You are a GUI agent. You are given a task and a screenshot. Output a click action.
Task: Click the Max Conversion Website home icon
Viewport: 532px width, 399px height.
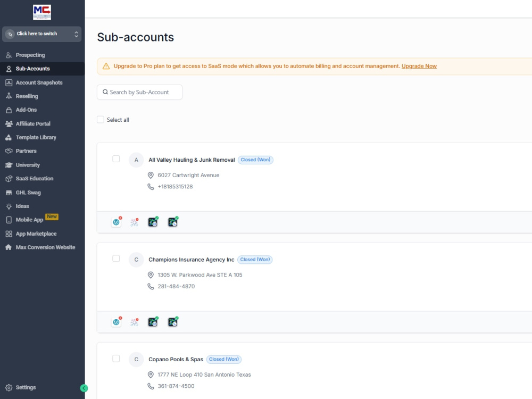[x=9, y=247]
